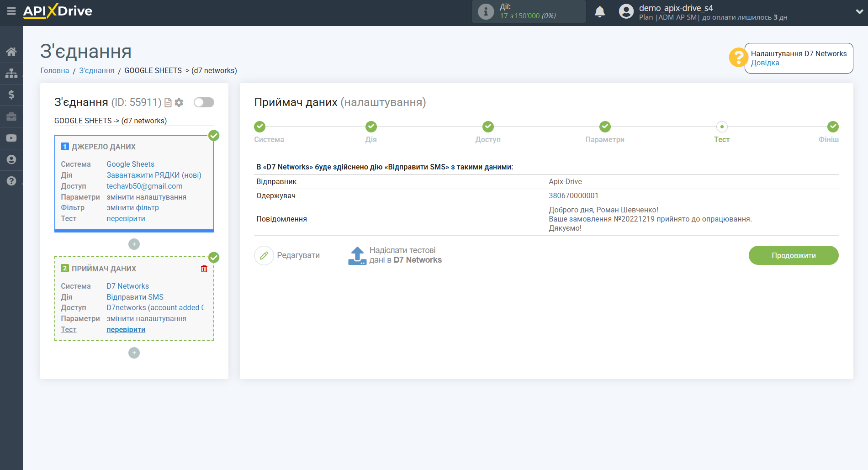Open the billing dollar icon in the sidebar

[11, 95]
